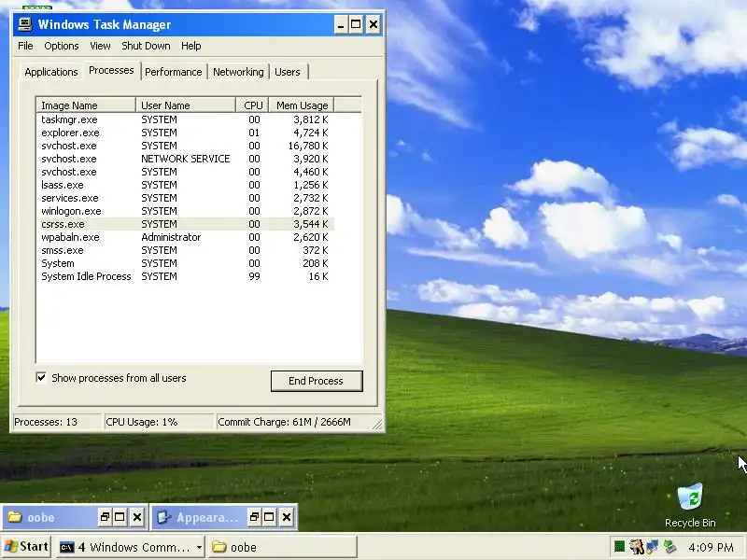Expand the 4 Windows Comm... taskbar group
The height and width of the screenshot is (560, 747).
[199, 548]
